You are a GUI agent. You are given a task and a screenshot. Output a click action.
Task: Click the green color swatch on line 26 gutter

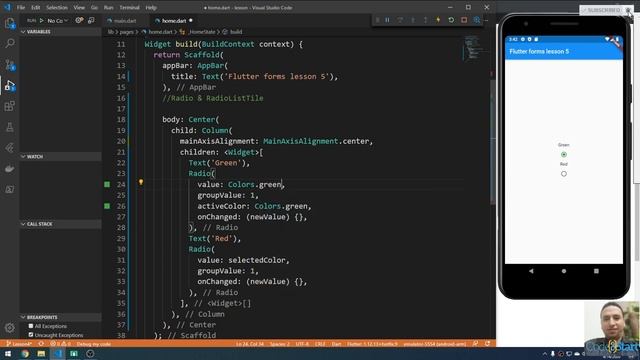click(107, 206)
